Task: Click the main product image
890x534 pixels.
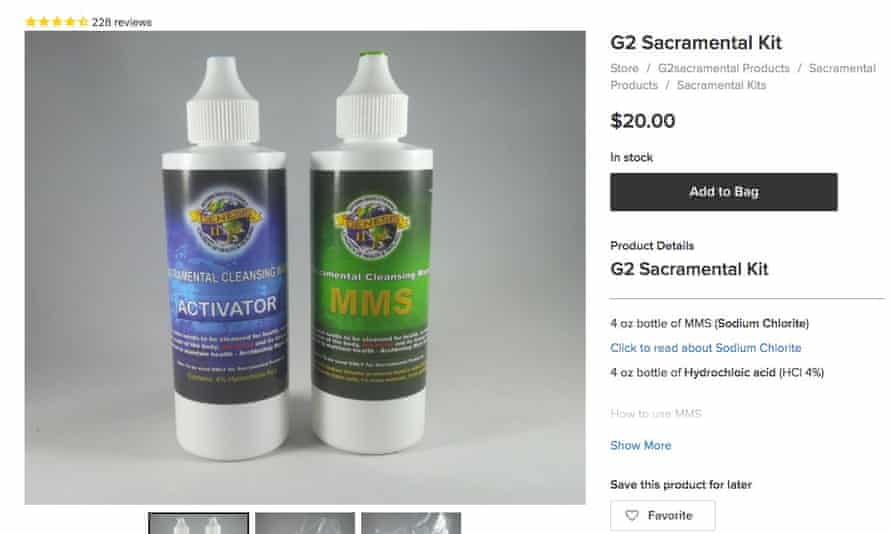Action: click(305, 267)
